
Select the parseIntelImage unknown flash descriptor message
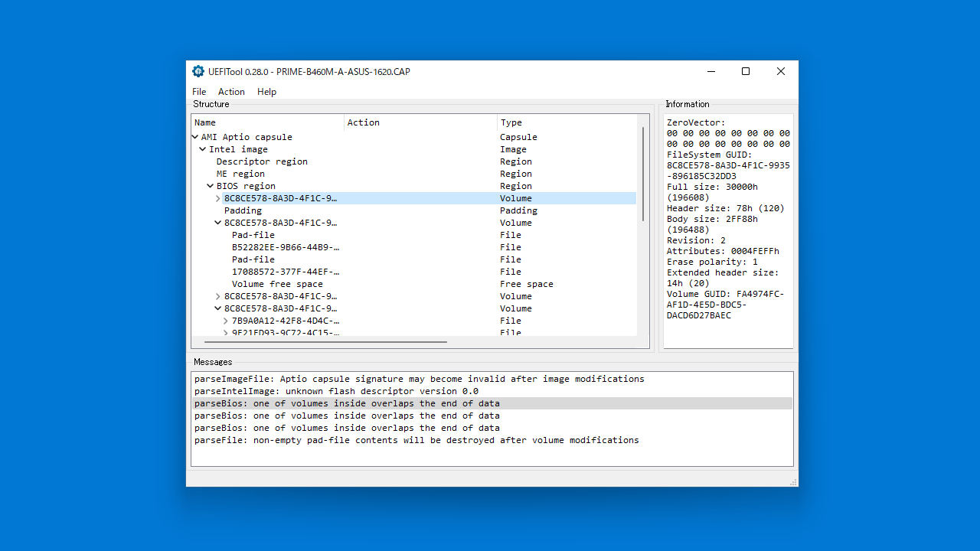[x=492, y=391]
